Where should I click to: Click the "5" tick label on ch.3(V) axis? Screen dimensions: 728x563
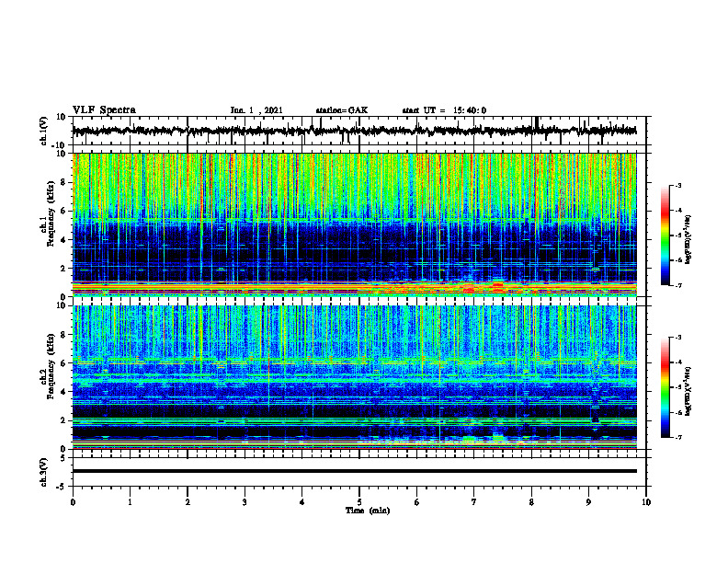[x=64, y=458]
